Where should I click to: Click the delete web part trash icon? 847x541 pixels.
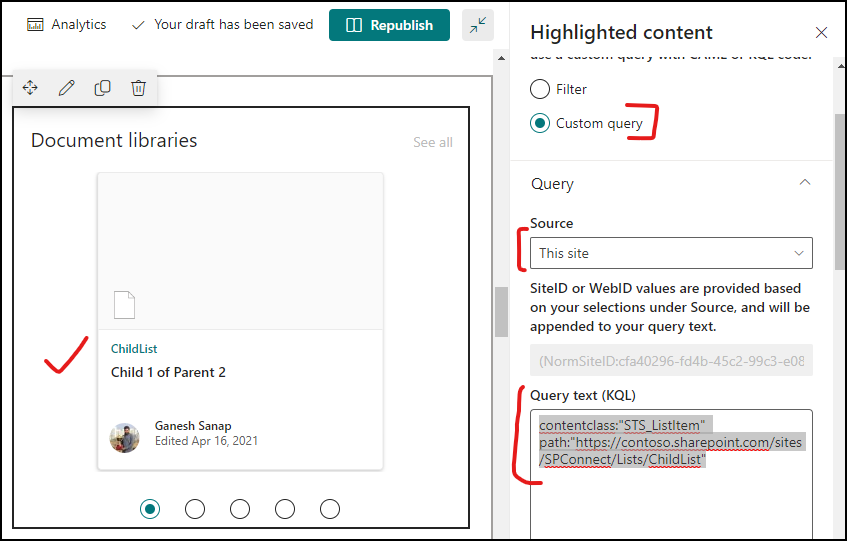click(x=138, y=87)
